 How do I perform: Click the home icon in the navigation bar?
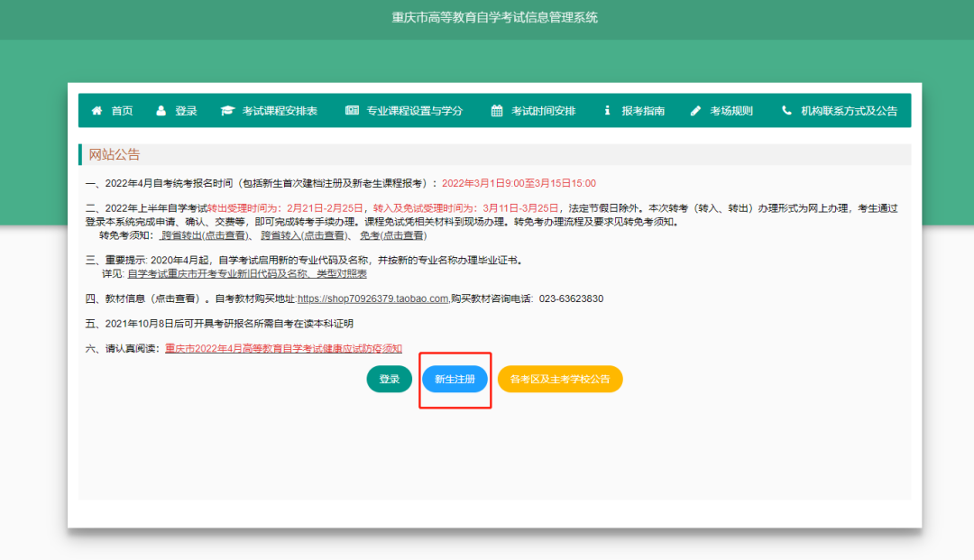click(x=97, y=110)
